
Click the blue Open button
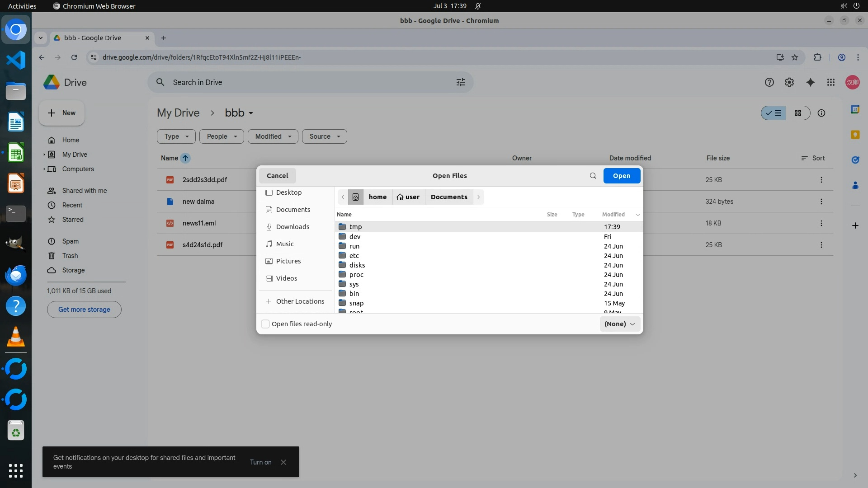click(x=621, y=176)
